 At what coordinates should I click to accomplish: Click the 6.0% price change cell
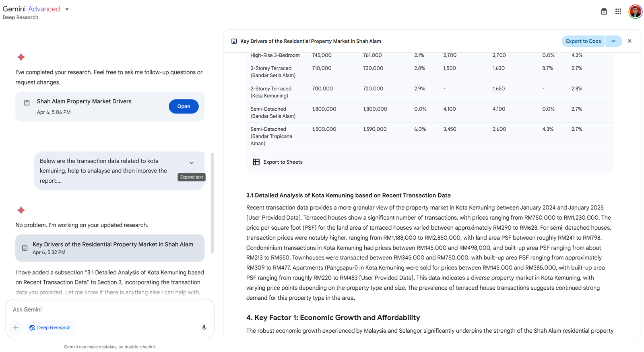420,129
